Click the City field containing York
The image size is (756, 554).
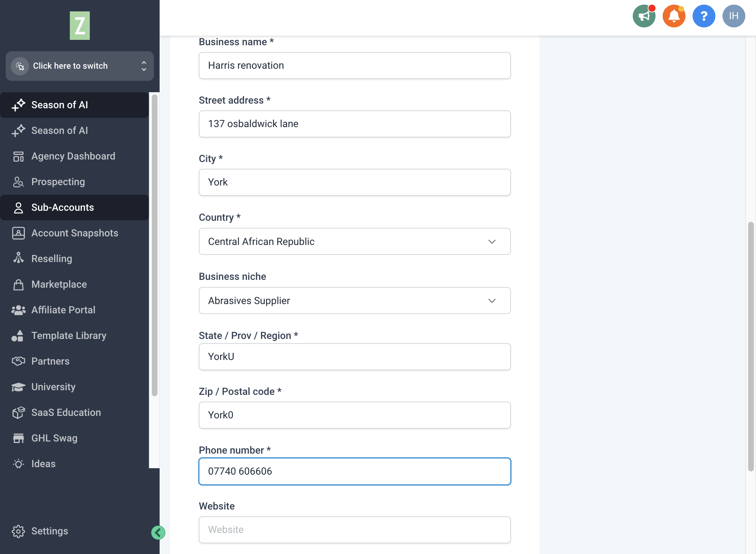click(354, 182)
